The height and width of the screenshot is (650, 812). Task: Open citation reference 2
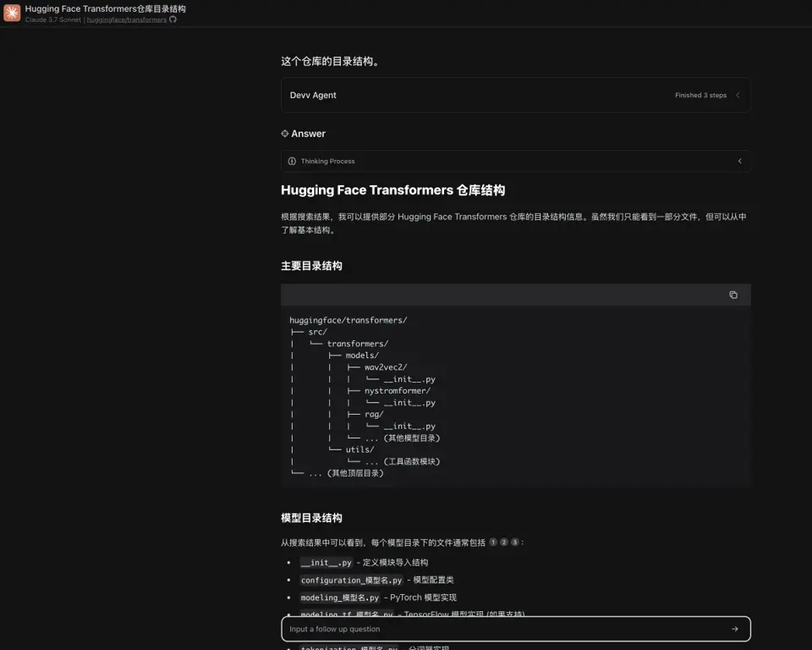(x=504, y=543)
